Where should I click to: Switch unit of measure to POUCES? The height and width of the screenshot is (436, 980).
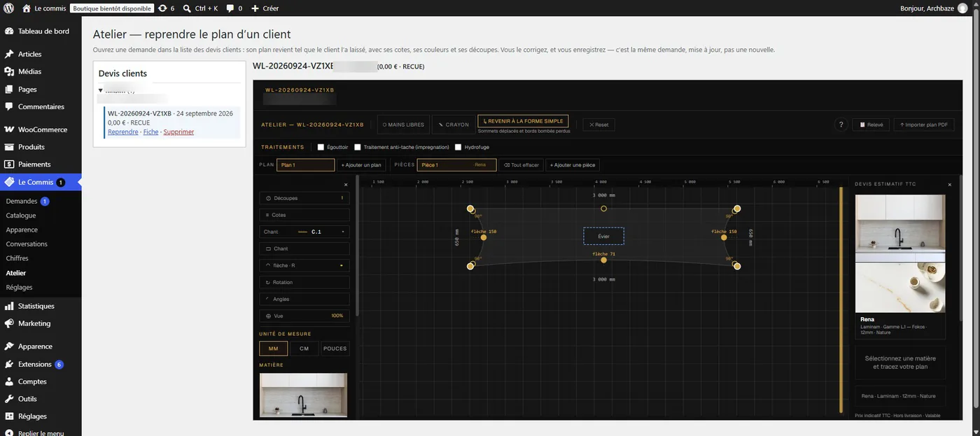pyautogui.click(x=335, y=349)
